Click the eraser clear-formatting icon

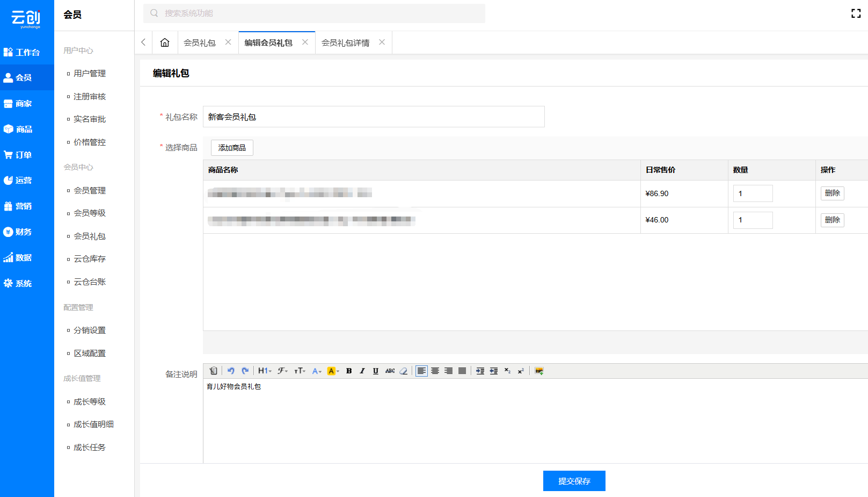(404, 371)
